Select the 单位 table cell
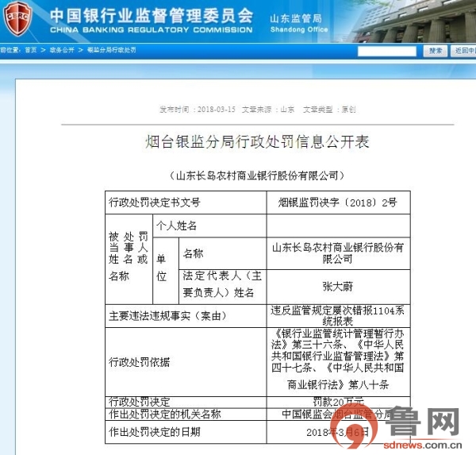This screenshot has height=455, width=476. (166, 271)
